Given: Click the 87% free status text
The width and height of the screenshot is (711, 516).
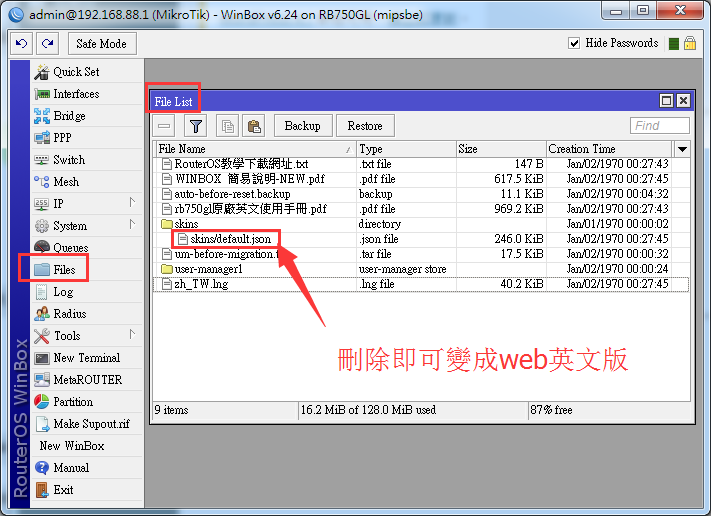Looking at the screenshot, I should (551, 410).
